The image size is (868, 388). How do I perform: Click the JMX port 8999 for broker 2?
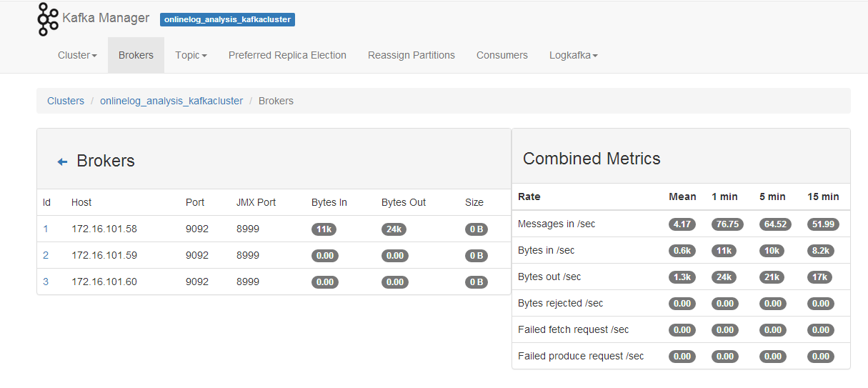tap(248, 255)
